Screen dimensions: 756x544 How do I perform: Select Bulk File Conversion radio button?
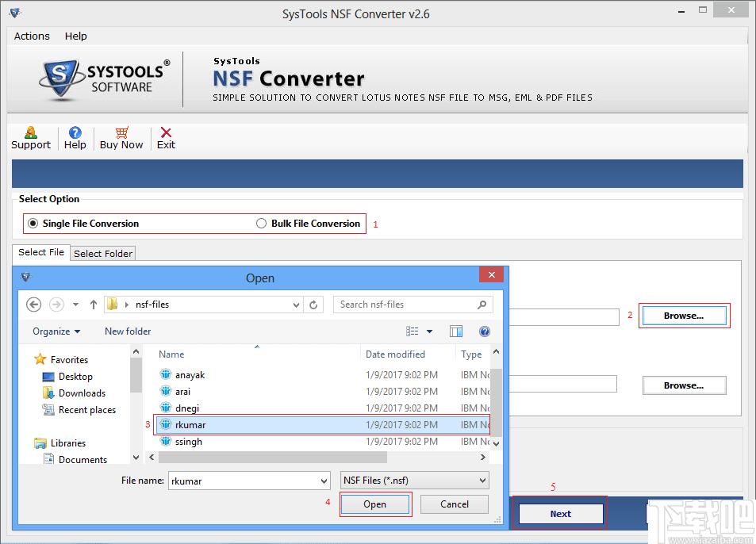[261, 223]
